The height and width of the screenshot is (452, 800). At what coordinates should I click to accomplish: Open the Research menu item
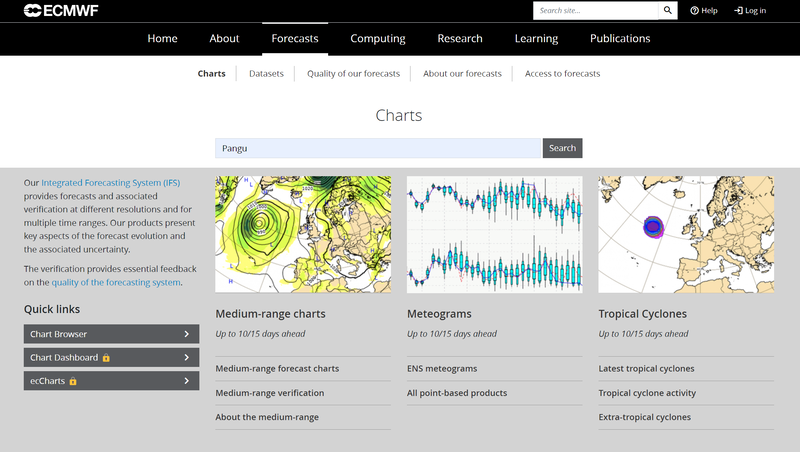point(460,39)
